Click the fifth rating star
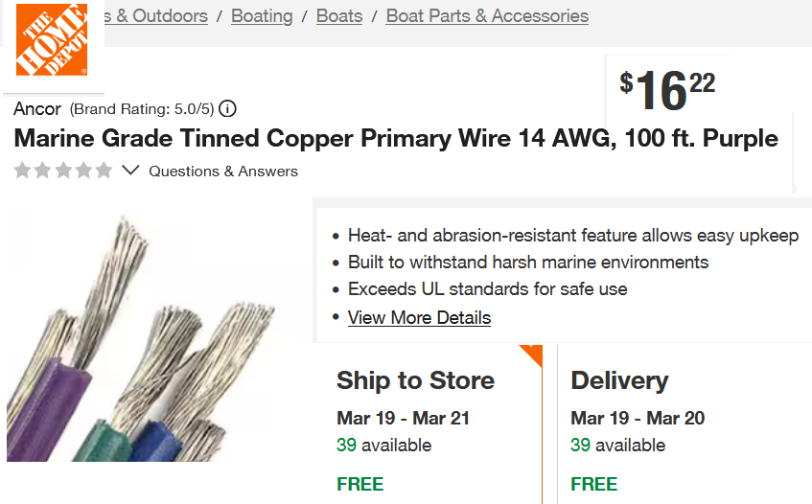The height and width of the screenshot is (504, 812). (104, 171)
